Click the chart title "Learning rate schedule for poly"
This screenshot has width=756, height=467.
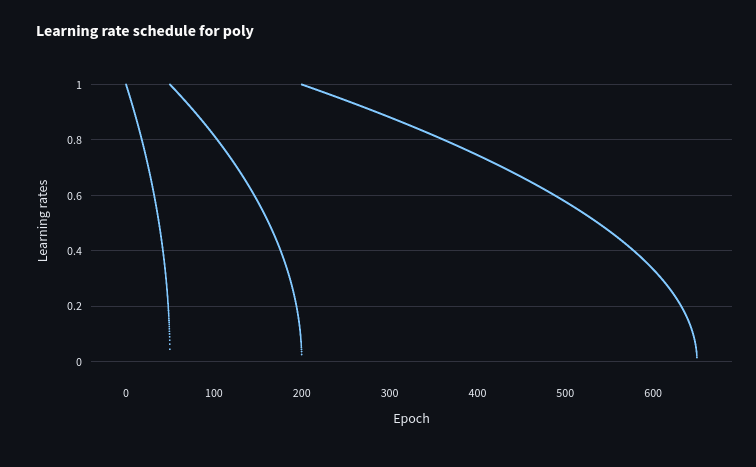[x=145, y=31]
